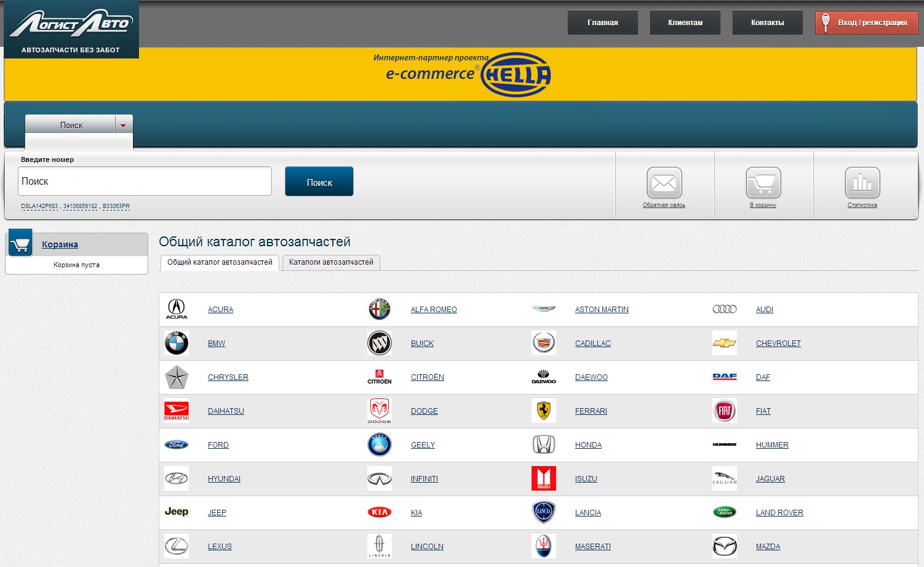Expand the Поиск dropdown arrow
The image size is (924, 567).
coord(123,125)
